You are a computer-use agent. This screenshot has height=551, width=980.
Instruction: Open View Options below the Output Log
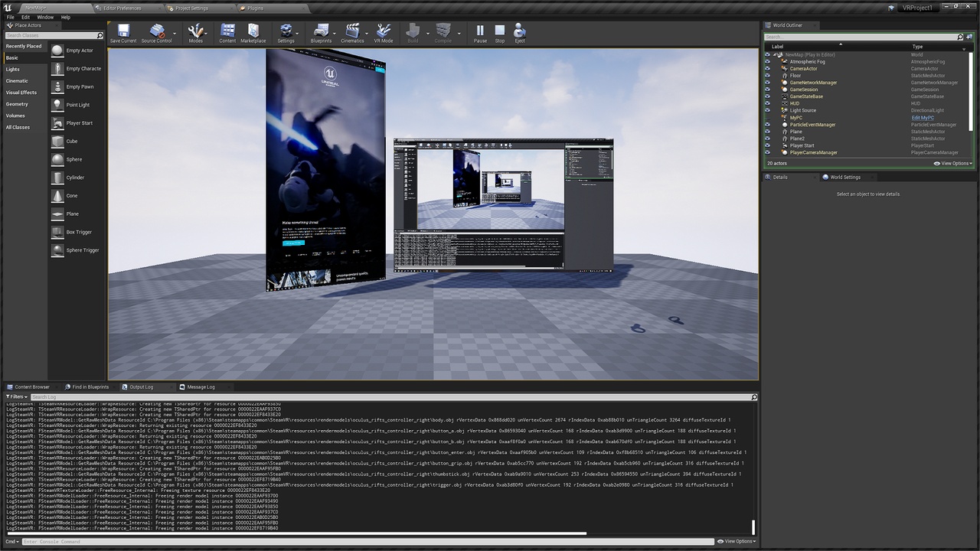click(737, 542)
